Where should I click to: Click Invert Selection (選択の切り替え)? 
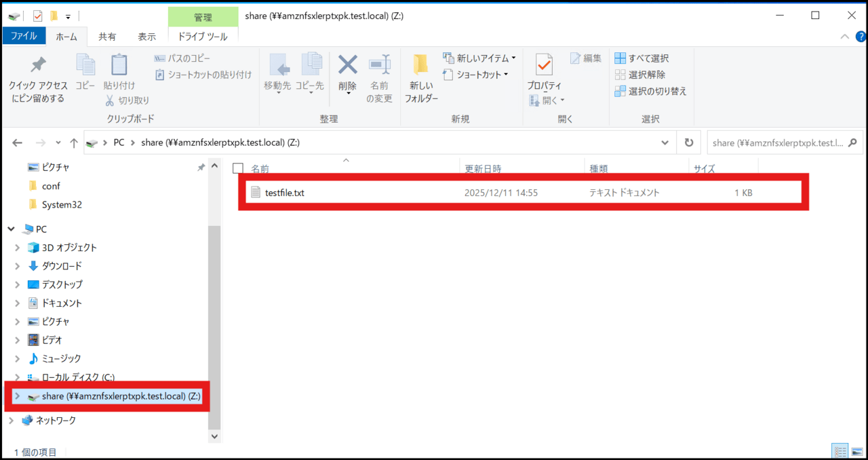pyautogui.click(x=650, y=91)
